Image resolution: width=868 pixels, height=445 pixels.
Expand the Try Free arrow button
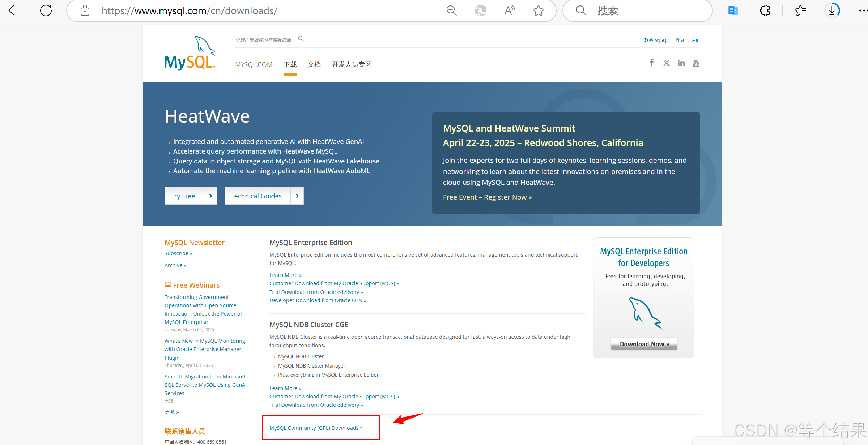210,196
